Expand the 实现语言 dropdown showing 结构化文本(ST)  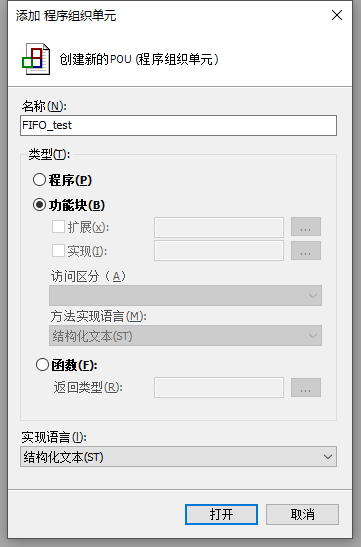point(178,457)
